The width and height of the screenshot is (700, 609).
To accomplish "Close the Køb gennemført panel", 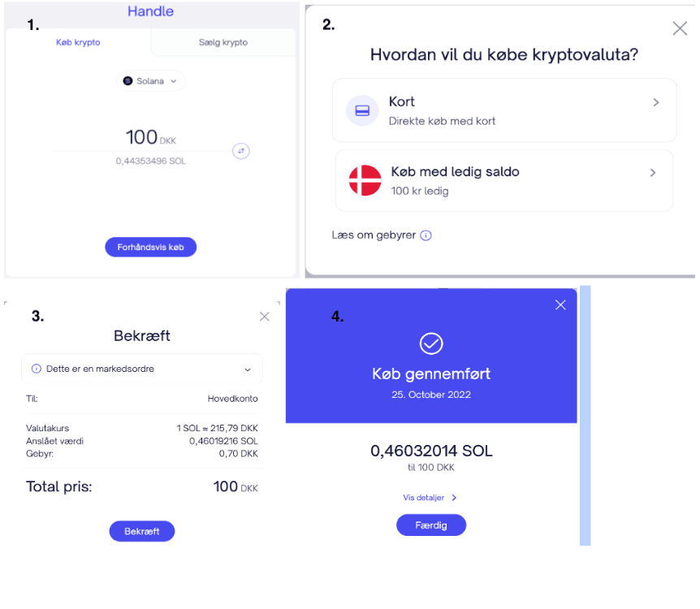I will [x=560, y=305].
